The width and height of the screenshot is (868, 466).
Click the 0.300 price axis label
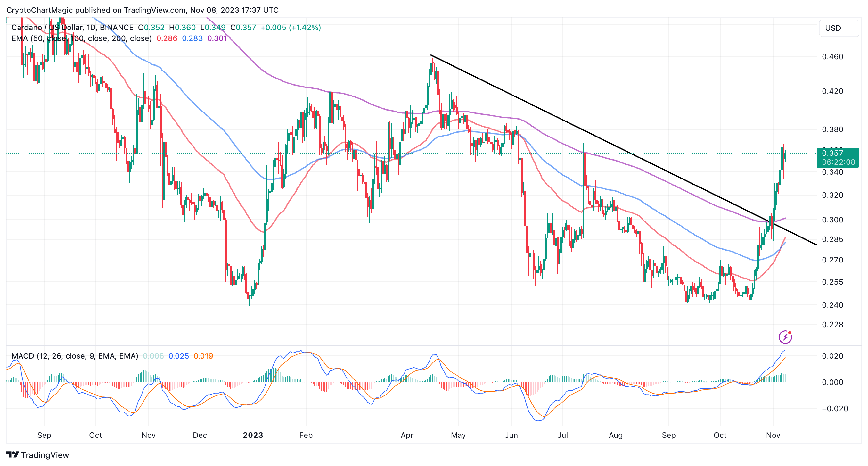tap(832, 220)
